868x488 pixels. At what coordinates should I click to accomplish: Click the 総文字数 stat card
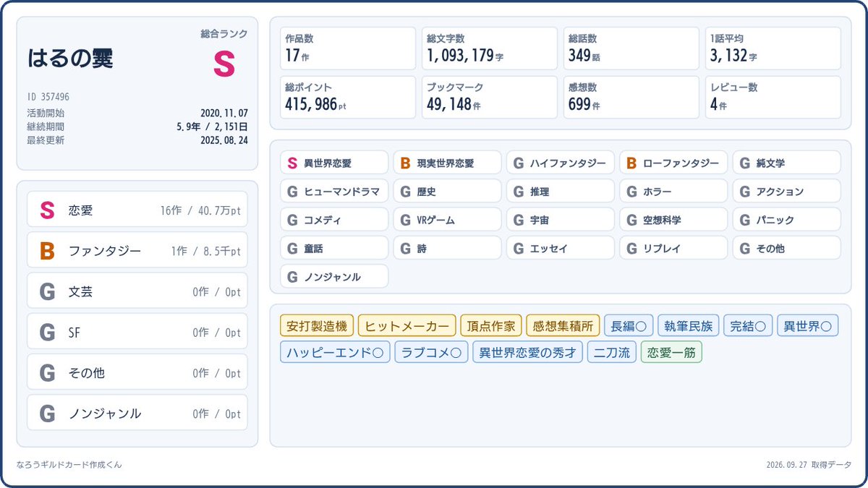pos(490,48)
